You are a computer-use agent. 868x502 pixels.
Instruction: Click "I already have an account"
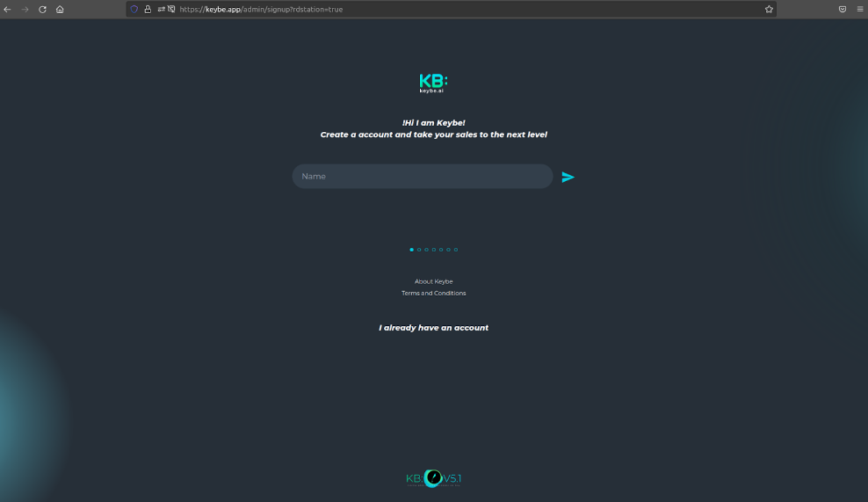(x=433, y=328)
